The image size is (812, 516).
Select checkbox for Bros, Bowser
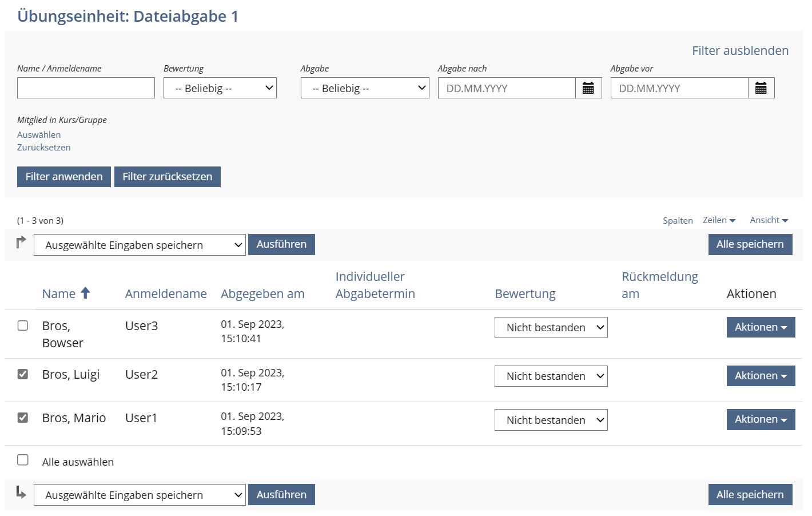click(x=23, y=326)
